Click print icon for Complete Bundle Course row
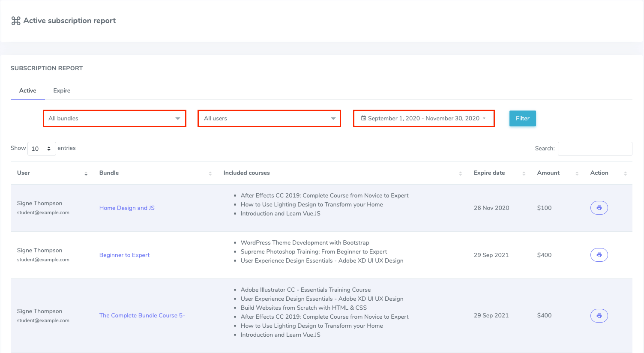The width and height of the screenshot is (644, 353). [x=599, y=316]
